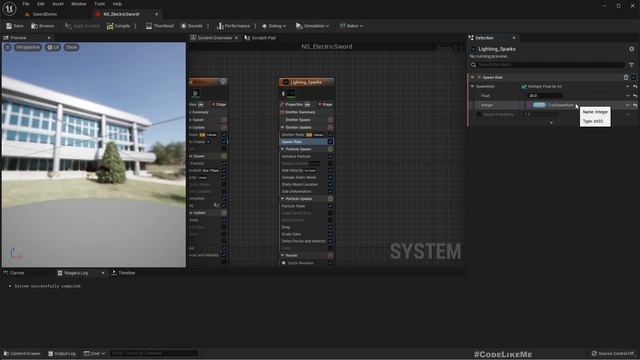Open the Debug dropdown

click(x=274, y=26)
